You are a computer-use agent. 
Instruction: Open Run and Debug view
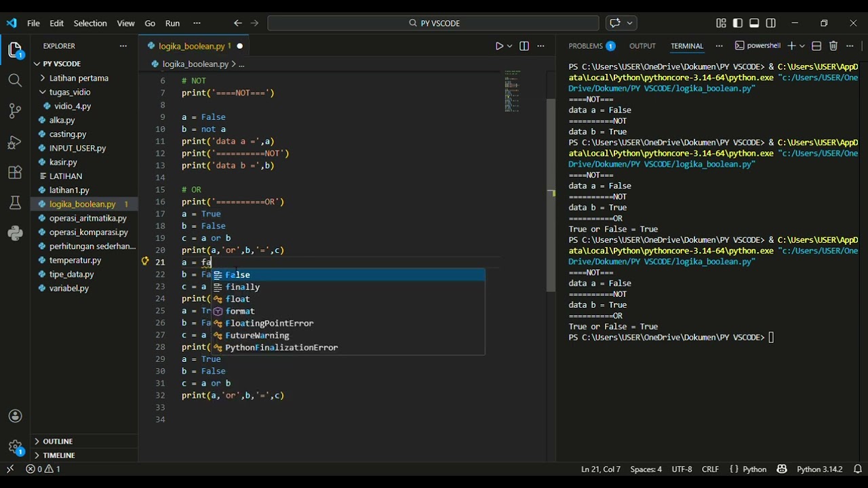point(15,142)
